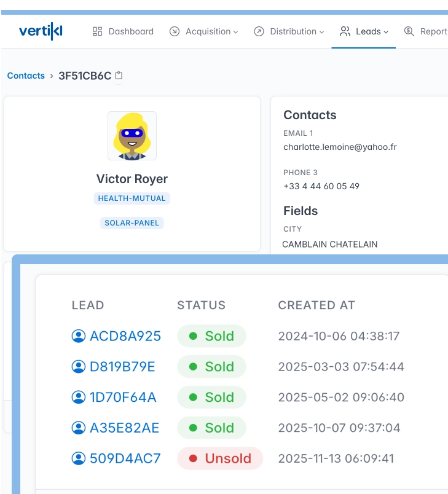448x494 pixels.
Task: Open the Leads menu chevron
Action: pos(386,32)
